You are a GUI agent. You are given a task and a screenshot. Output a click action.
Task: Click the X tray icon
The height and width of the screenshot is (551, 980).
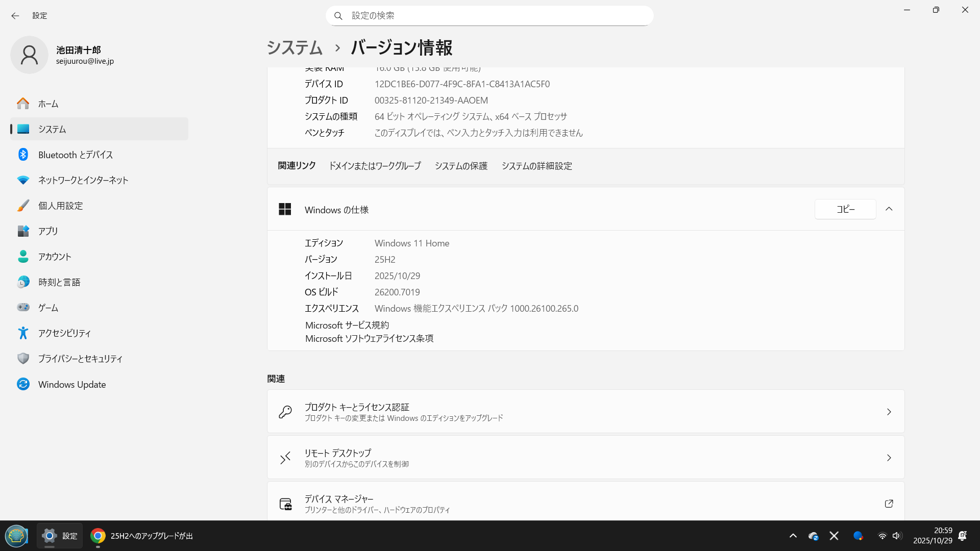834,536
